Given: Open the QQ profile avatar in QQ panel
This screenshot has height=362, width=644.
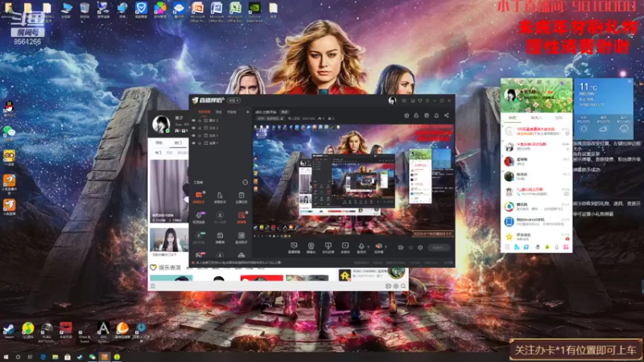Looking at the screenshot, I should coord(510,95).
